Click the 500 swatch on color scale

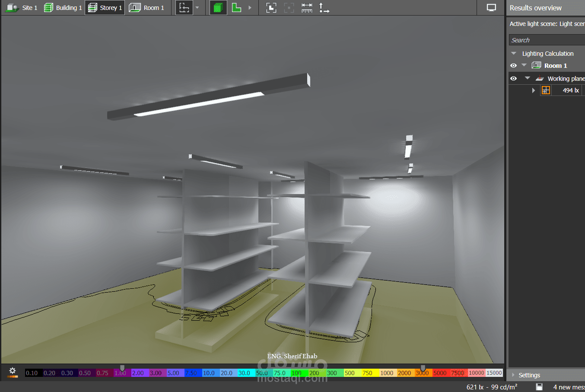point(352,373)
